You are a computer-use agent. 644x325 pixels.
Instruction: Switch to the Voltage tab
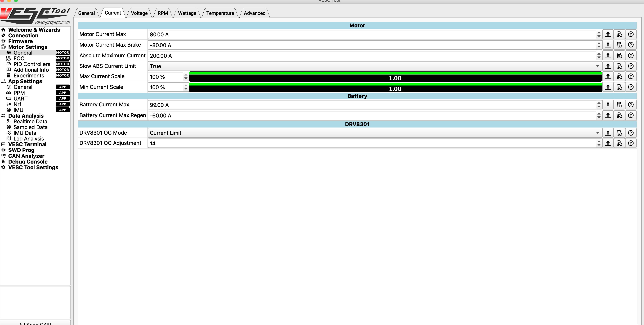point(139,13)
